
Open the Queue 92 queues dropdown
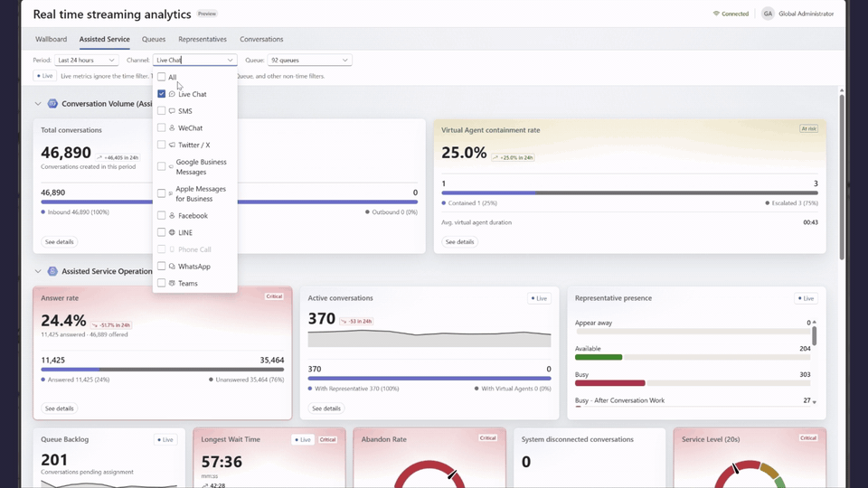pyautogui.click(x=309, y=60)
